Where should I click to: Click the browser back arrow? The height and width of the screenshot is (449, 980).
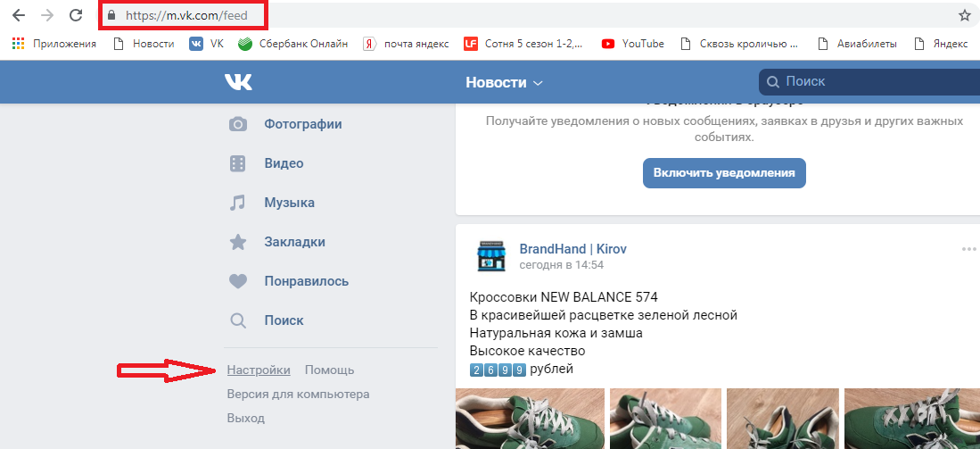(x=18, y=16)
